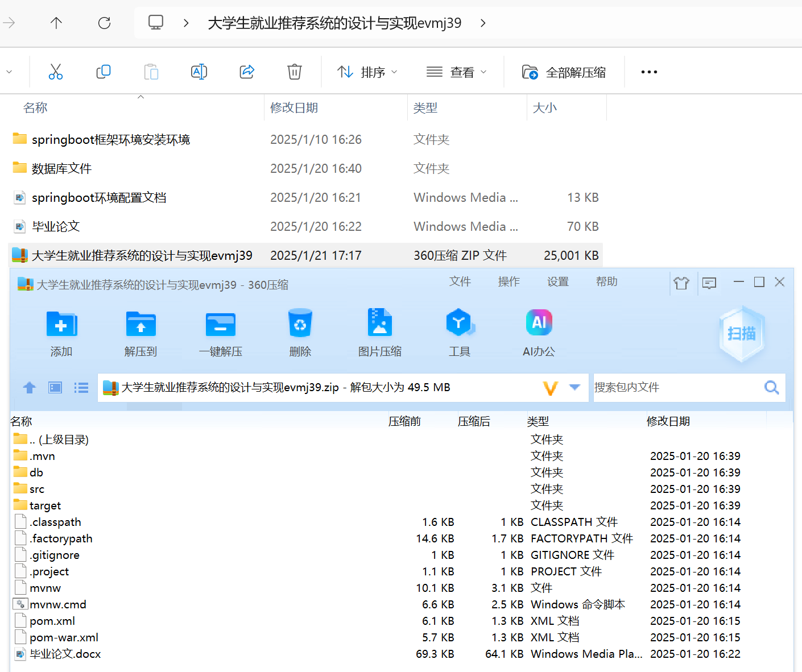Expand chevron before folder name in address bar
Image resolution: width=802 pixels, height=672 pixels.
(x=186, y=23)
